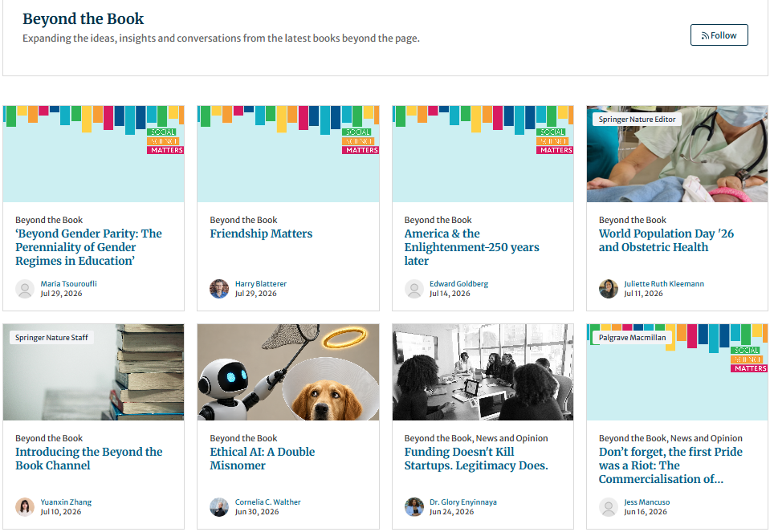Screen dimensions: 770x532
Task: Open Cornelia C. Walther's profile photo
Action: (x=219, y=507)
